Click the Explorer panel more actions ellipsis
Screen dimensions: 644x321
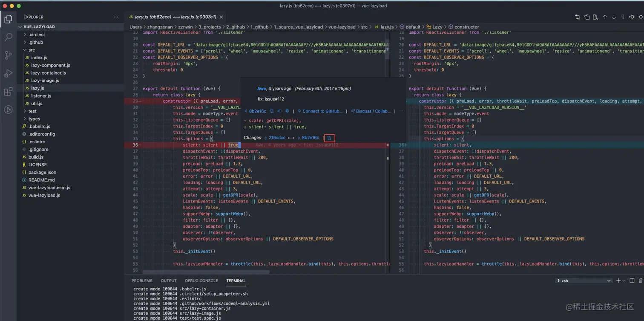coord(116,17)
